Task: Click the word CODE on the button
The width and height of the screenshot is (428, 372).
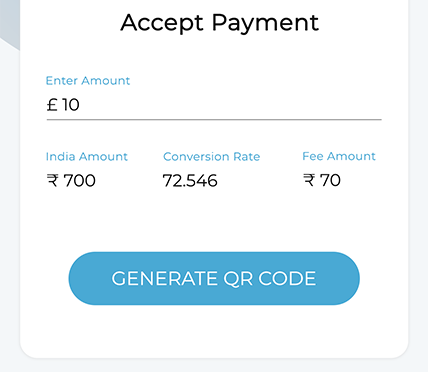Action: point(287,278)
